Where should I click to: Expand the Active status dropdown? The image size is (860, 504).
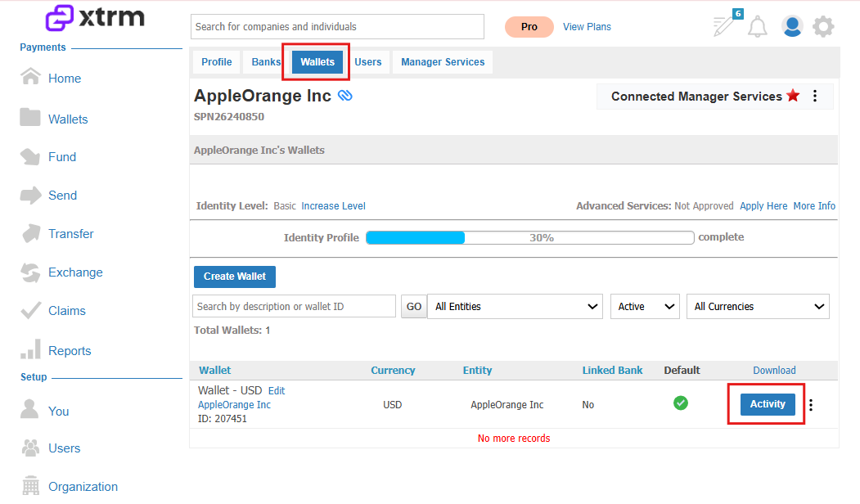click(x=645, y=307)
